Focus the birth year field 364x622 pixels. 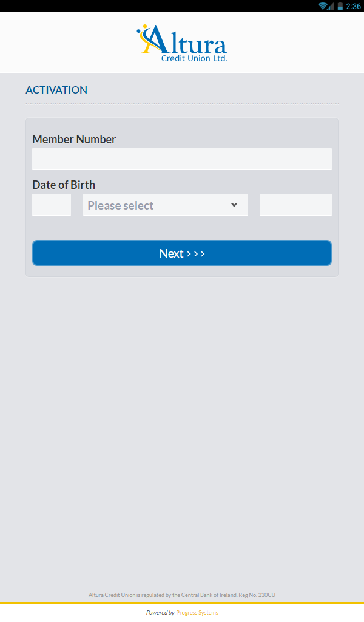(295, 205)
